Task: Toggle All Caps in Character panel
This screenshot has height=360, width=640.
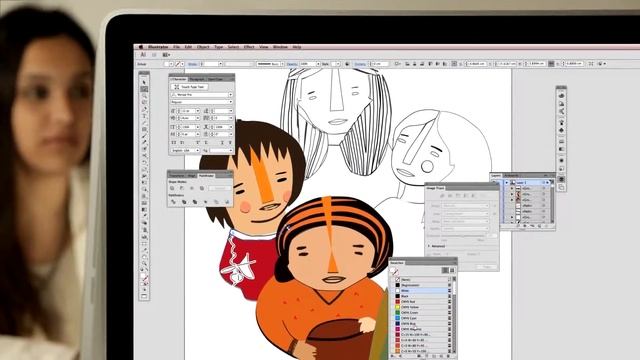Action: tap(173, 142)
